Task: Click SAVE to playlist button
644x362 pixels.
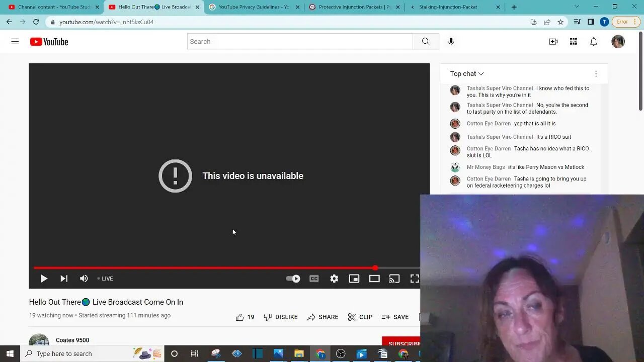Action: point(395,317)
